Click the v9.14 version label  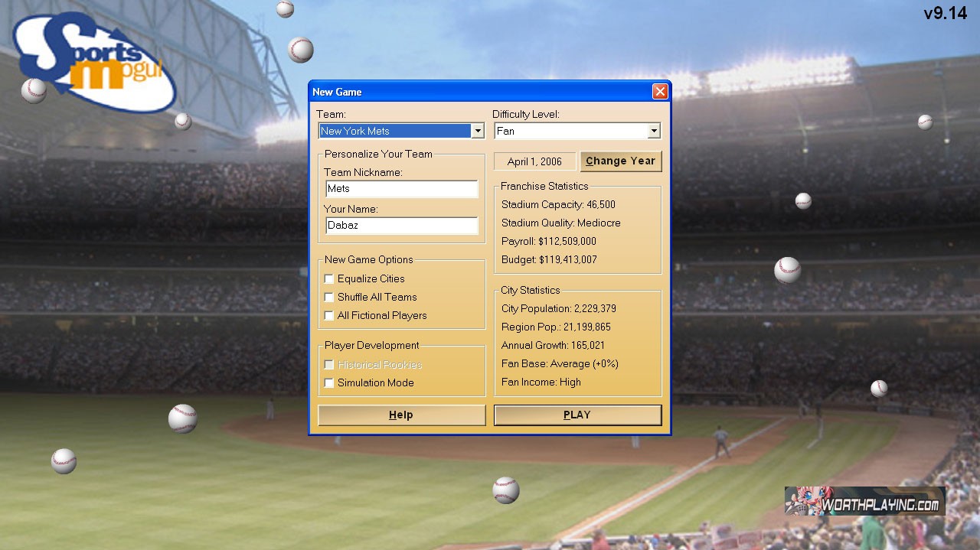click(x=945, y=13)
